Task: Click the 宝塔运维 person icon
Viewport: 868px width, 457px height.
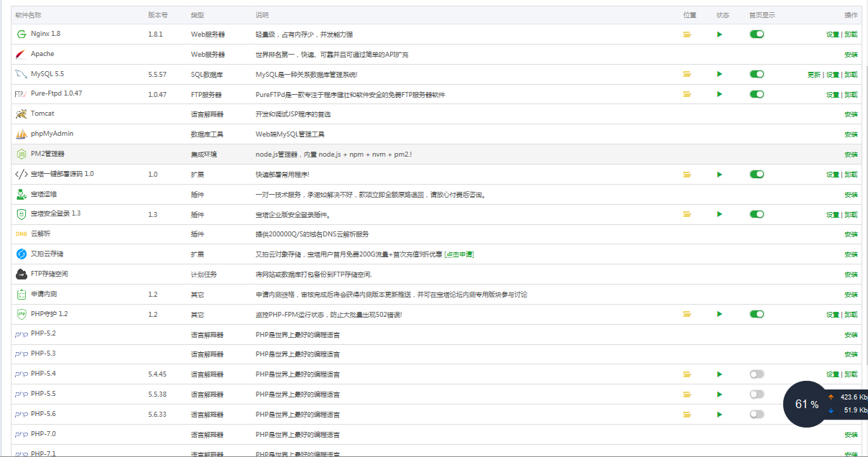Action: pos(21,194)
